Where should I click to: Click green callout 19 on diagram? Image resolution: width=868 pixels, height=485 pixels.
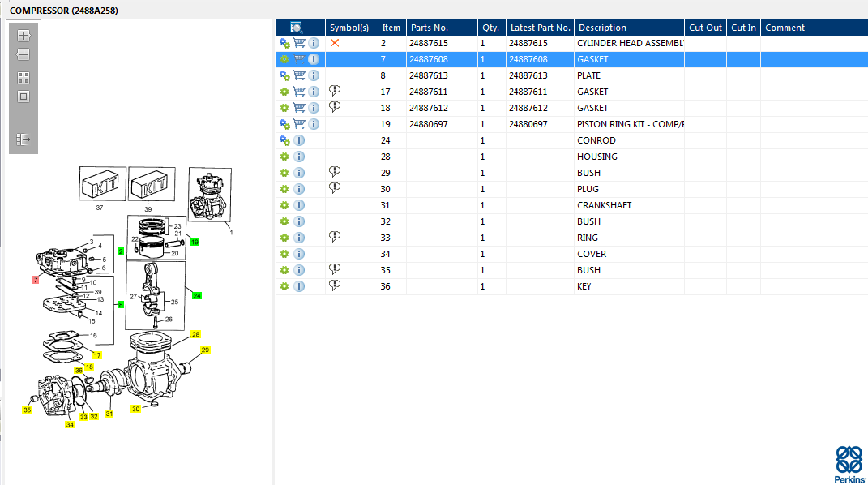(195, 242)
